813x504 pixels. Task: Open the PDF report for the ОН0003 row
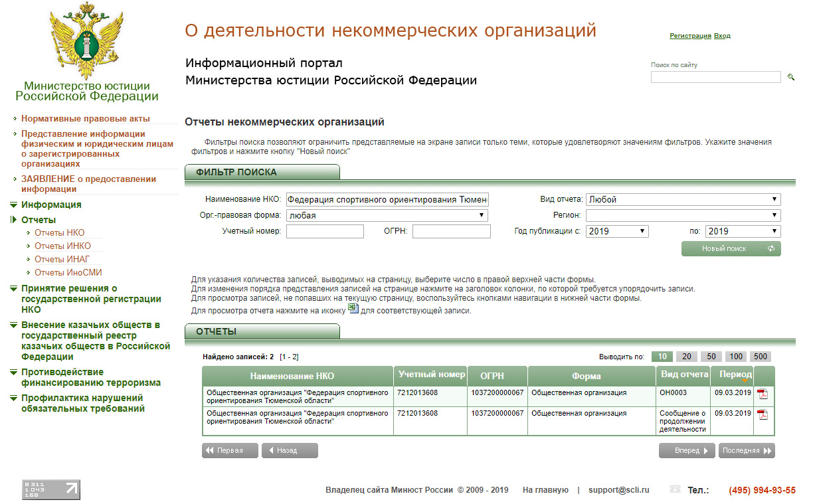tap(763, 394)
